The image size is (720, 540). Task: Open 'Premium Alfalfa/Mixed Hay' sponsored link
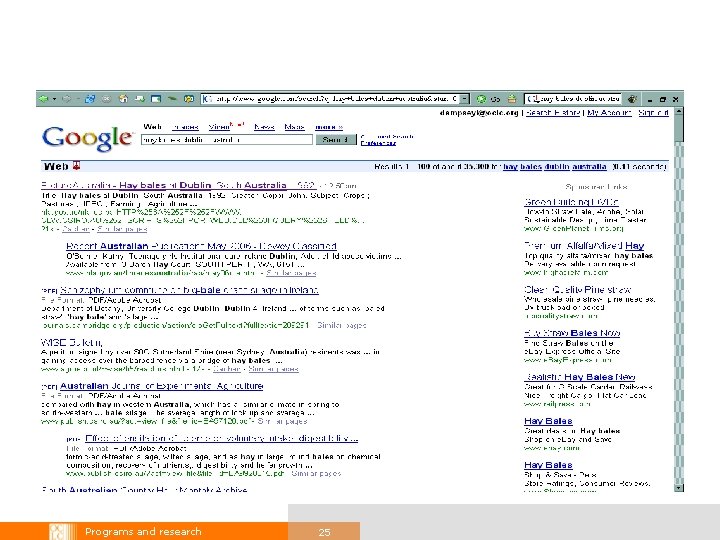(584, 246)
